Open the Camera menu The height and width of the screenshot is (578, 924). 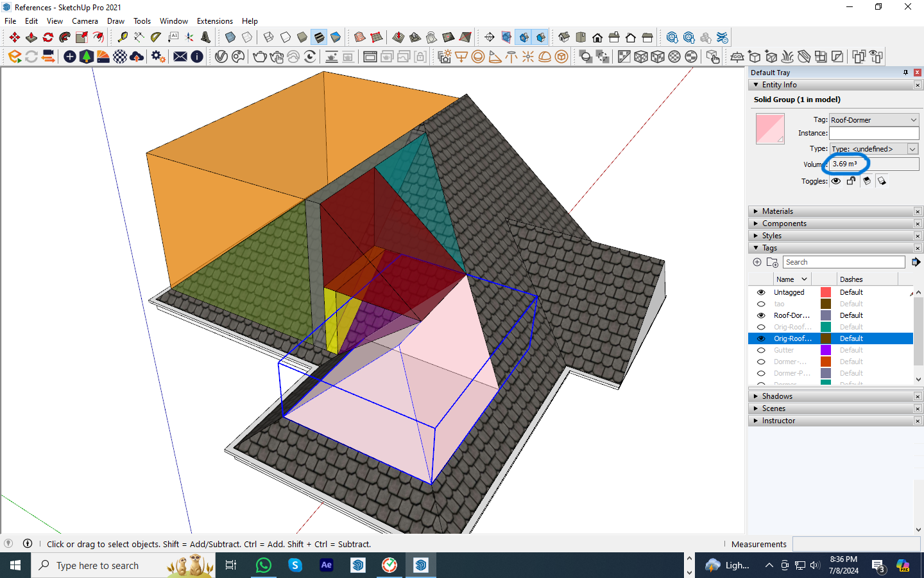pyautogui.click(x=85, y=21)
